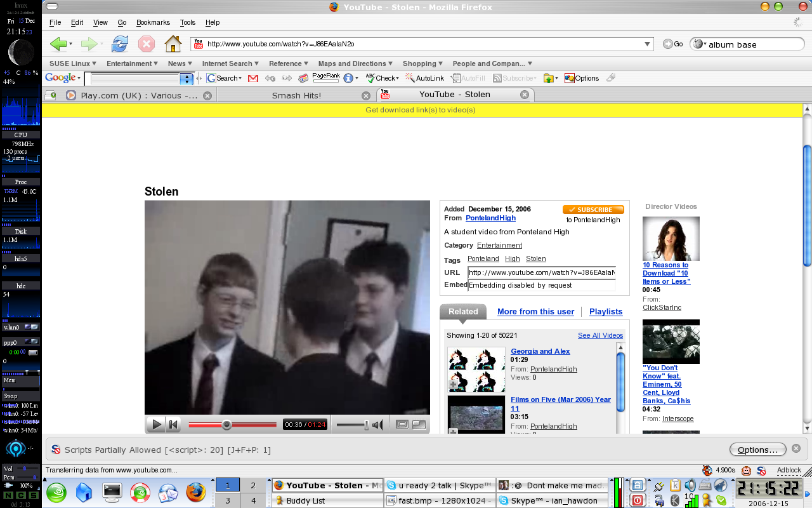Expand the Reference bookmarks folder
Image resolution: width=812 pixels, height=508 pixels.
(x=289, y=63)
